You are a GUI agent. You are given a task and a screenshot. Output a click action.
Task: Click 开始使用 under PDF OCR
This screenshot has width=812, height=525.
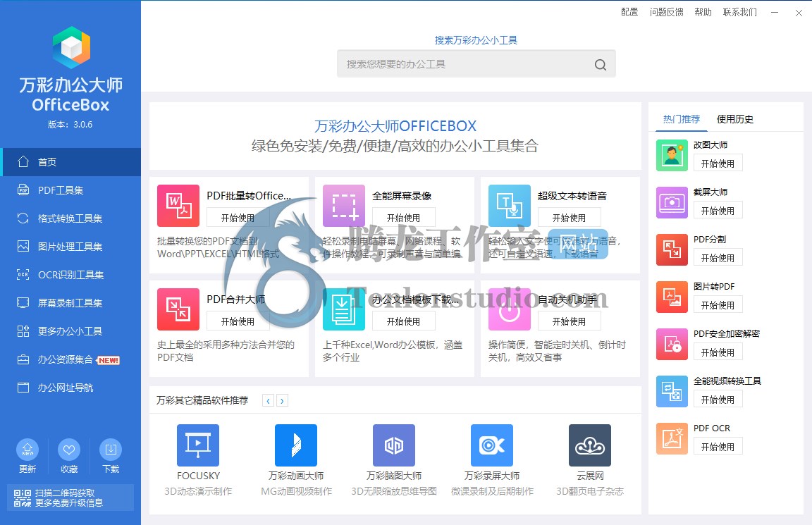coord(718,447)
